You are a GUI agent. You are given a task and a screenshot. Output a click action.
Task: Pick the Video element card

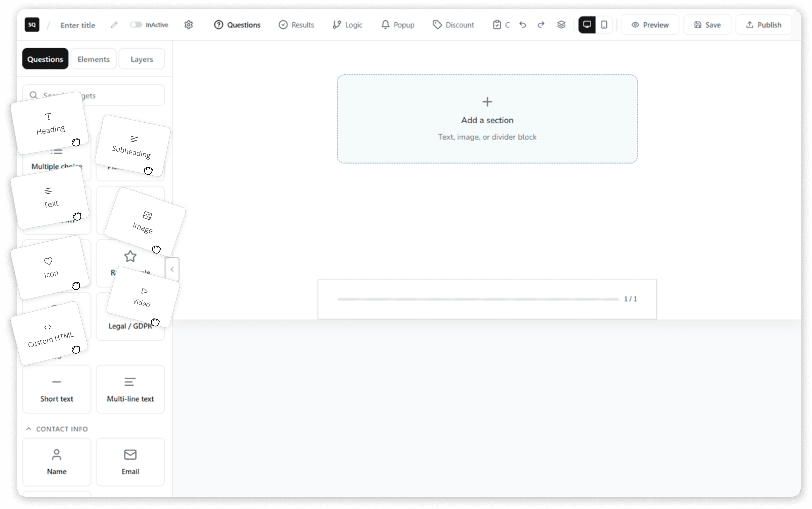coord(143,297)
